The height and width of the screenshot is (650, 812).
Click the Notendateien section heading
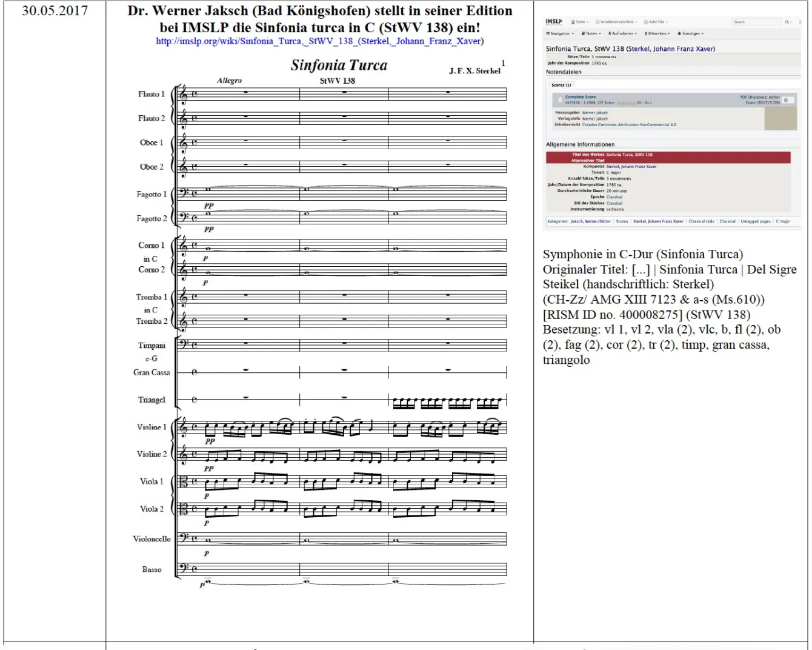tap(564, 72)
